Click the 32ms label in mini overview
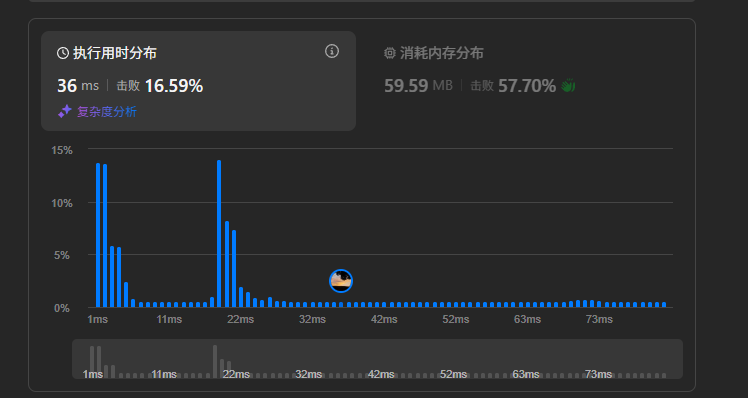748x398 pixels. click(308, 374)
